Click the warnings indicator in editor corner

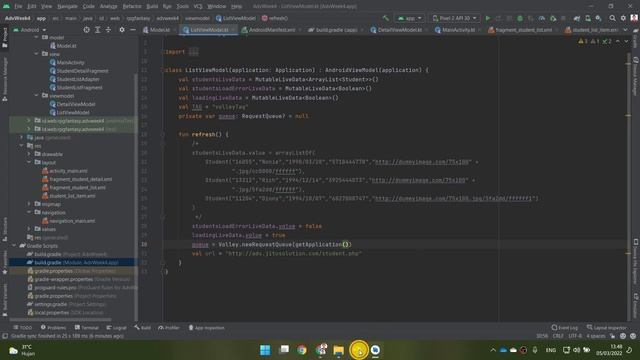coord(595,41)
